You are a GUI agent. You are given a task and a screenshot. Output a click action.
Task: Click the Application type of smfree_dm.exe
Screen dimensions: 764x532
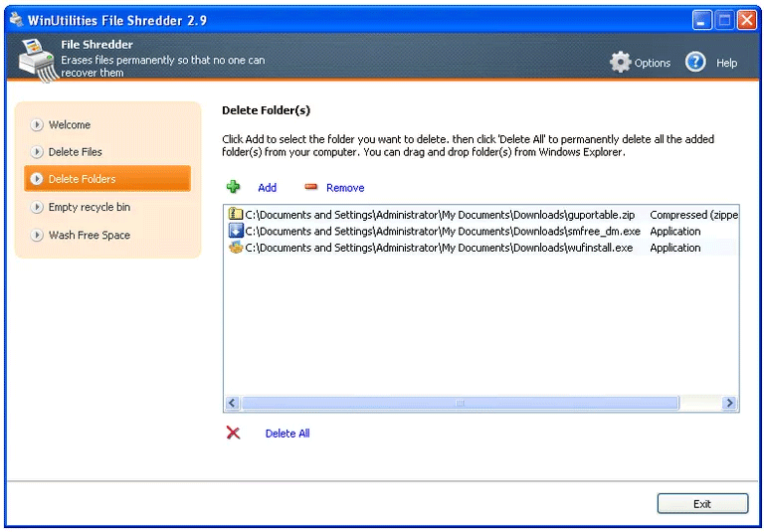pos(674,232)
